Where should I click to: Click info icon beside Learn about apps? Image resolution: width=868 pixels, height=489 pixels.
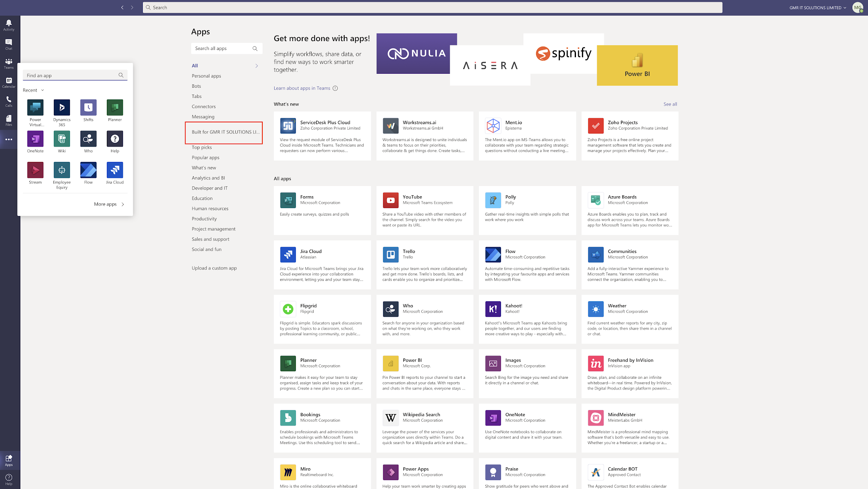[x=335, y=88]
